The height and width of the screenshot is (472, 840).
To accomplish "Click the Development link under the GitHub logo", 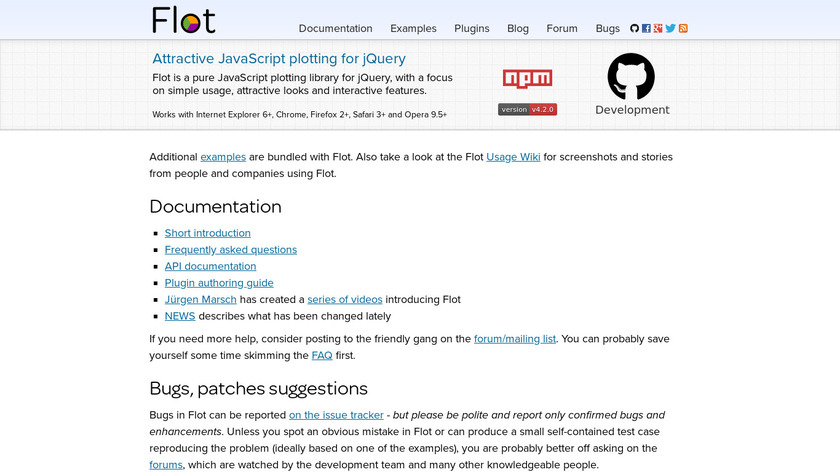I will tap(632, 110).
